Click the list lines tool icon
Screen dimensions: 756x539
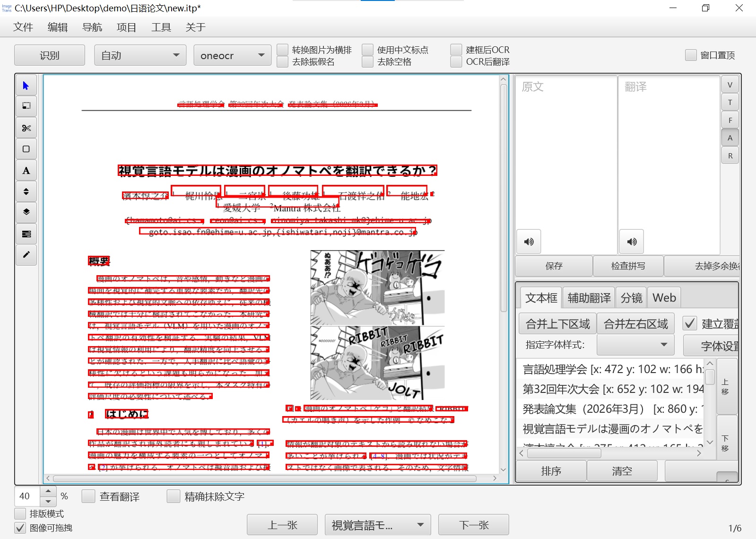[x=26, y=234]
